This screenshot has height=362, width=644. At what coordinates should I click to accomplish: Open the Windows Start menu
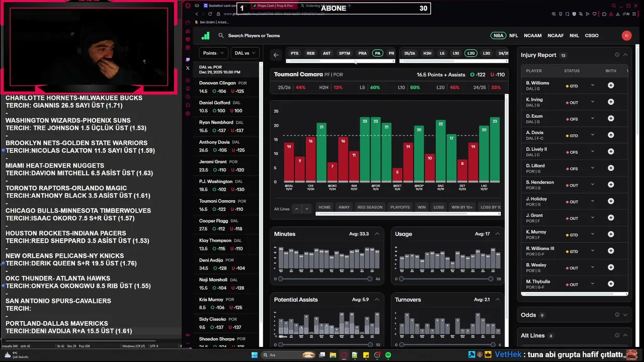pos(255,355)
